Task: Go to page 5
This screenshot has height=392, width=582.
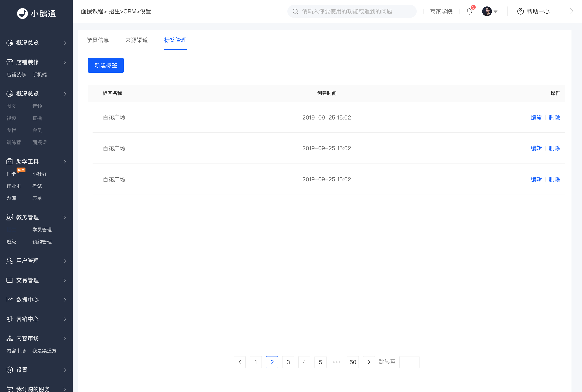Action: (x=320, y=362)
